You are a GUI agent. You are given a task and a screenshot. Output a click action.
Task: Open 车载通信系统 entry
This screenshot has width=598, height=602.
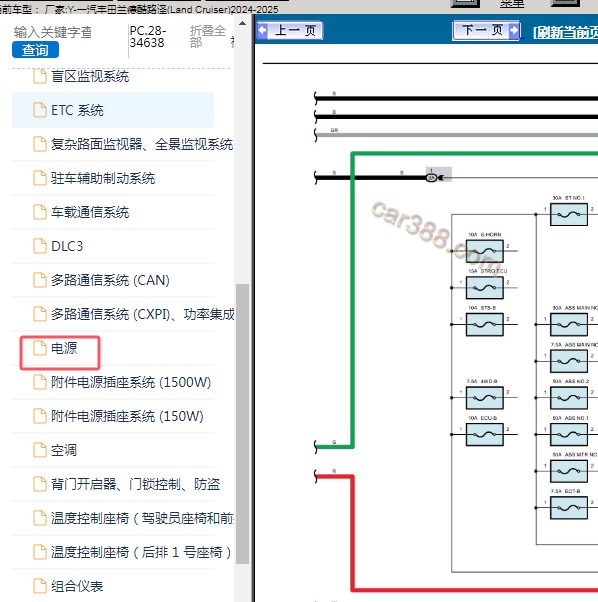point(90,212)
